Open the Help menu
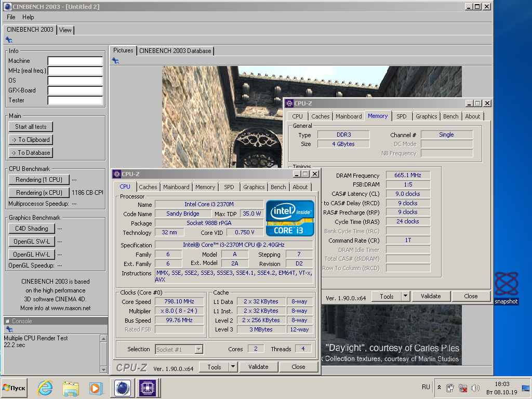Viewport: 532px width, 399px height. coord(28,17)
